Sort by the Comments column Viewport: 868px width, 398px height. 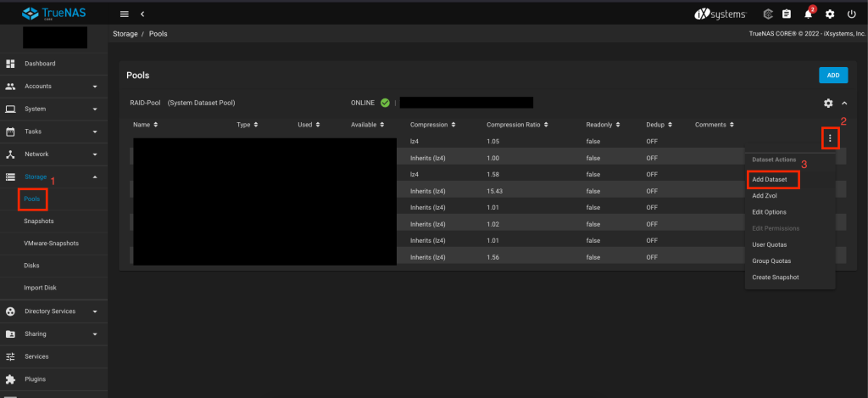click(x=714, y=125)
